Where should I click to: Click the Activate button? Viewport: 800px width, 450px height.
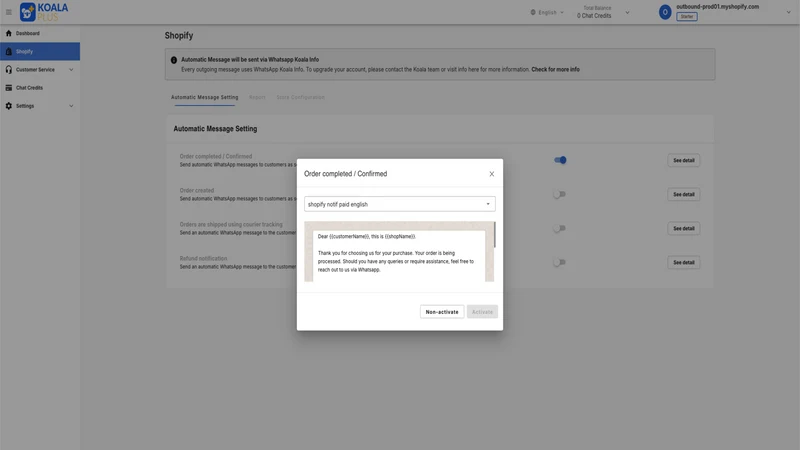coord(482,312)
